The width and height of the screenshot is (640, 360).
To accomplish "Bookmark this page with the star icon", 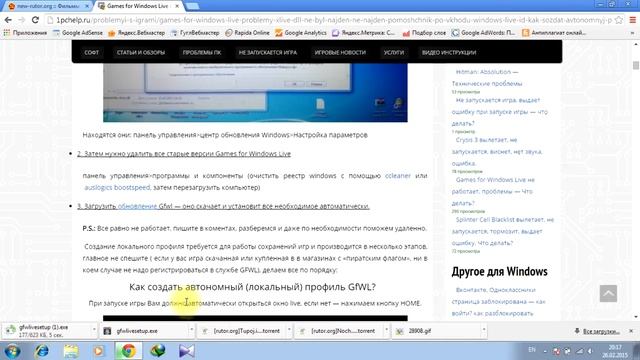I will [619, 20].
